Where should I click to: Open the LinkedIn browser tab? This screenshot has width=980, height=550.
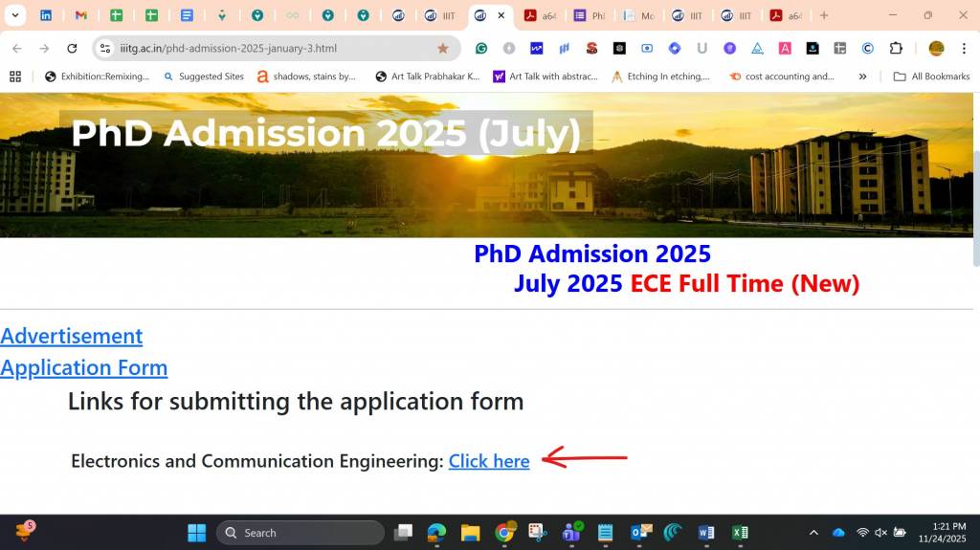point(46,15)
